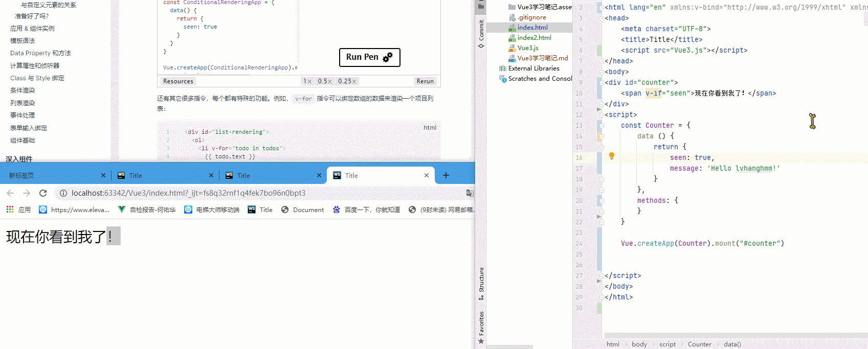Viewport: 868px width, 349px height.
Task: Set pen preview zoom to 0.25×
Action: (347, 81)
